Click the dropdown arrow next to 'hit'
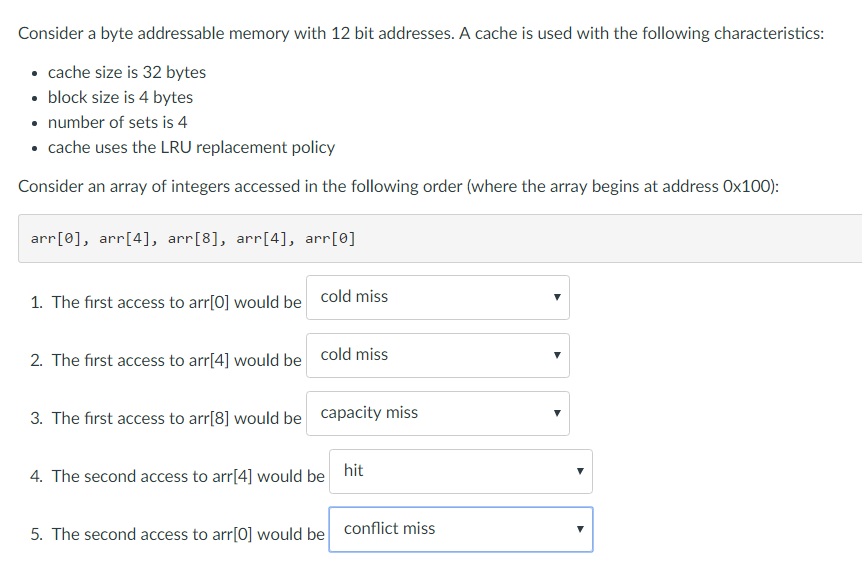This screenshot has height=588, width=862. [x=578, y=470]
